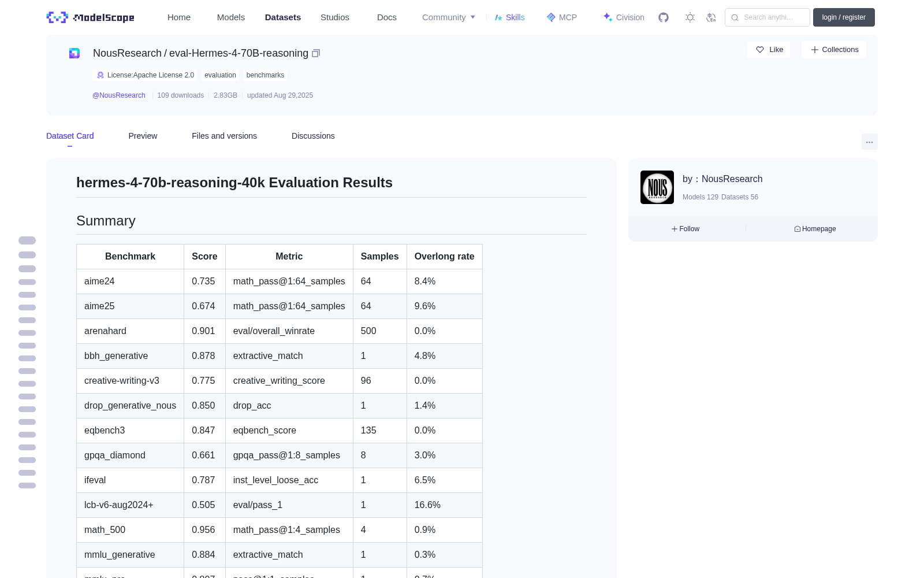Open the Skills page
This screenshot has width=924, height=578.
point(509,17)
